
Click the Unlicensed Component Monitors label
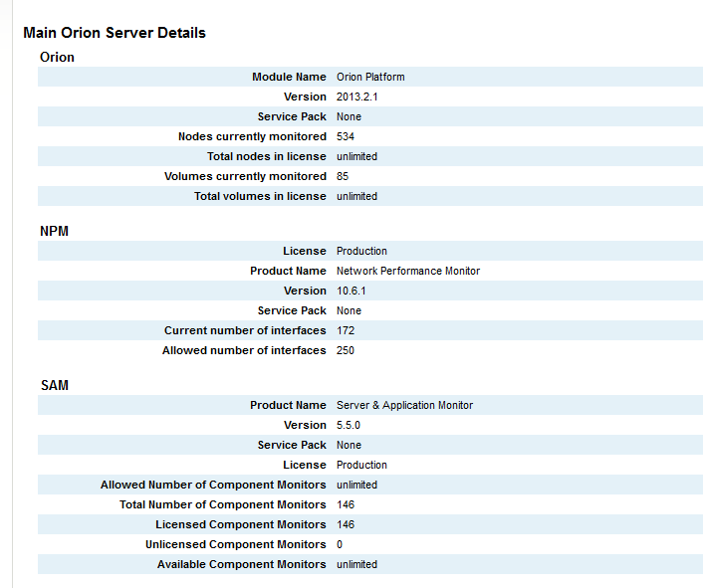(x=235, y=544)
